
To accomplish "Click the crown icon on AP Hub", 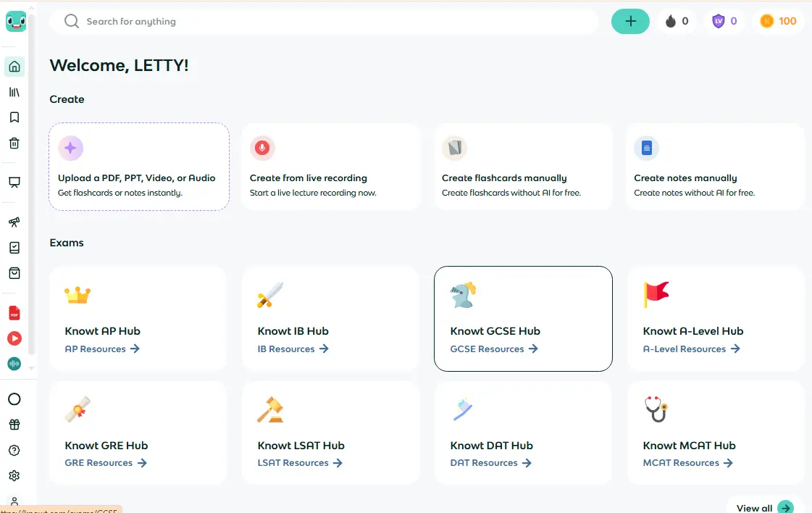I will pyautogui.click(x=78, y=296).
